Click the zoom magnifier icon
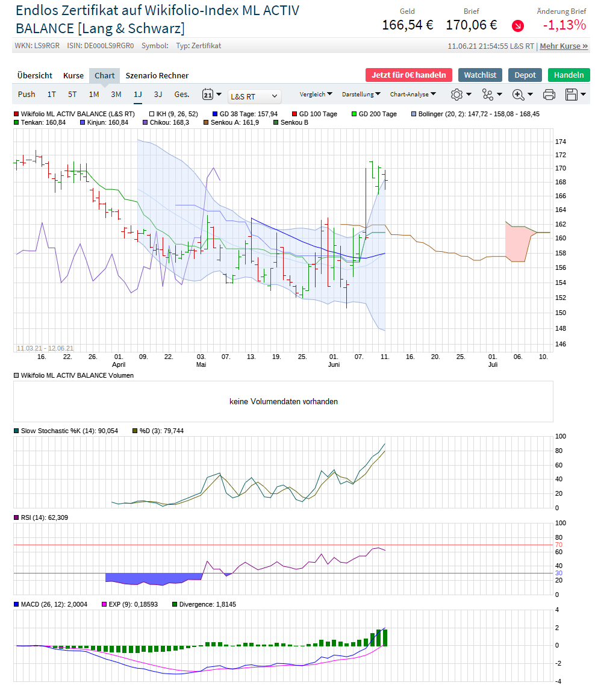595x700 pixels. [x=522, y=95]
